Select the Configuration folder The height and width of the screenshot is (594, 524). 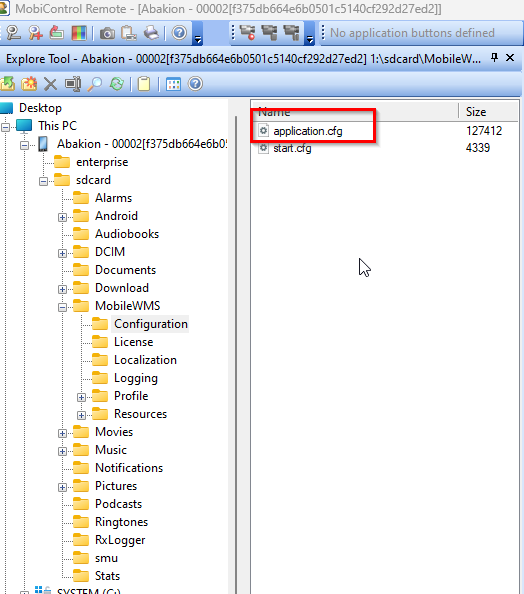[x=151, y=324]
